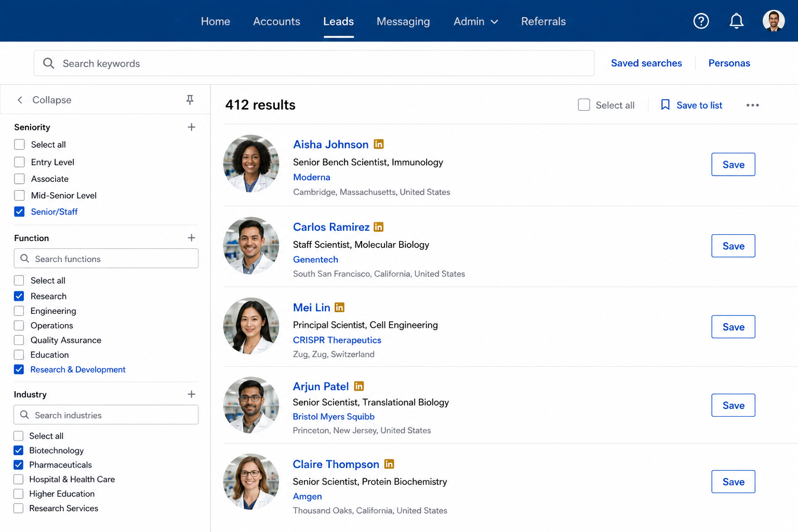This screenshot has width=798, height=532.
Task: Uncheck the Research function filter
Action: [19, 296]
